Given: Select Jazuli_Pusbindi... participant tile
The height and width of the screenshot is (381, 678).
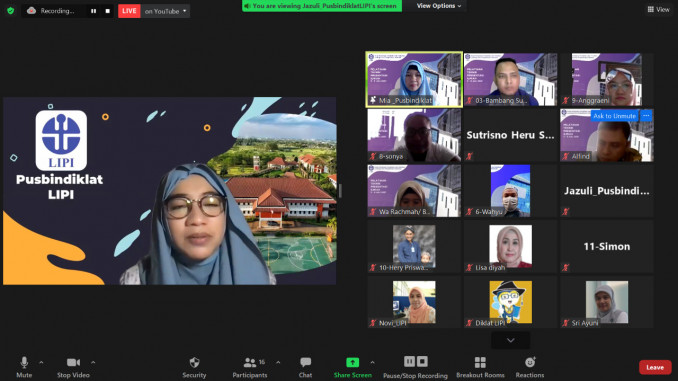Looking at the screenshot, I should point(607,190).
